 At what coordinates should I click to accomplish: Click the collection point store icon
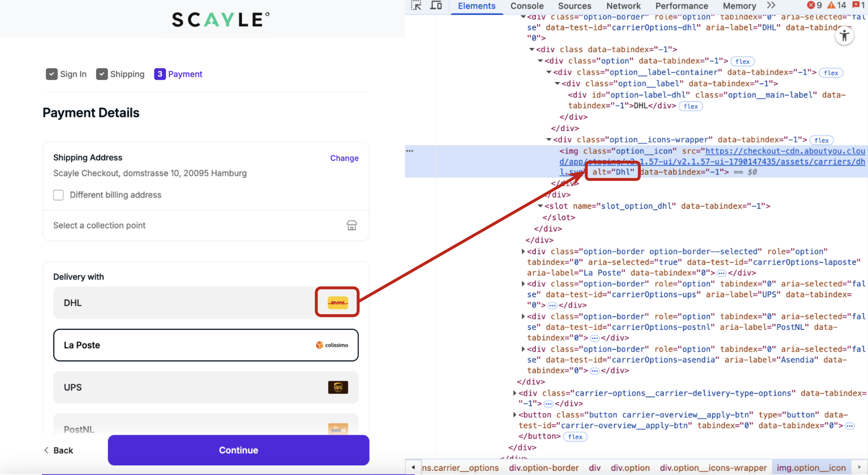(x=351, y=225)
